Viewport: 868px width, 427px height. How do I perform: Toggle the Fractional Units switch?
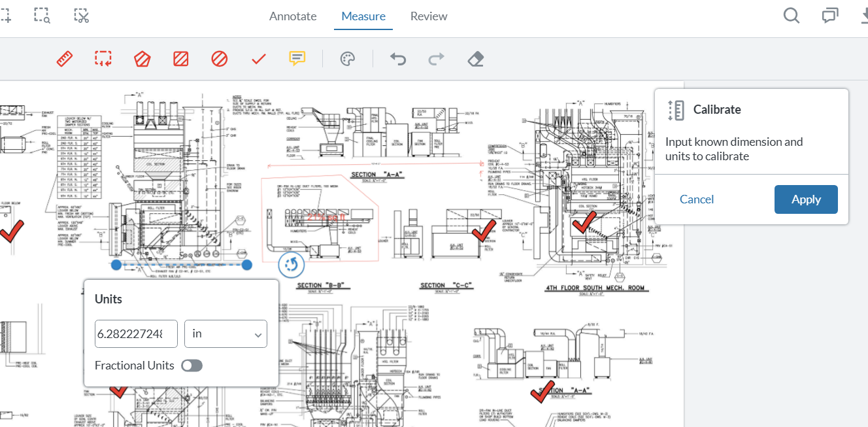[x=192, y=366]
